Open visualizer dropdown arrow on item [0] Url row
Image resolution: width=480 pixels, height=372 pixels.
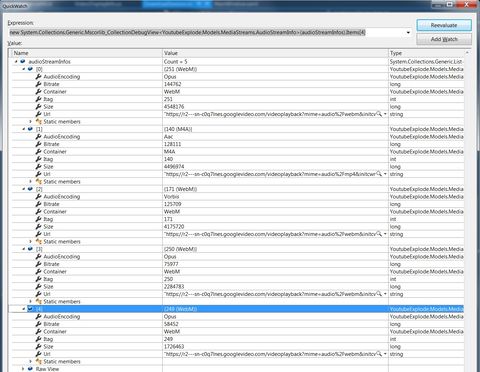pos(385,114)
